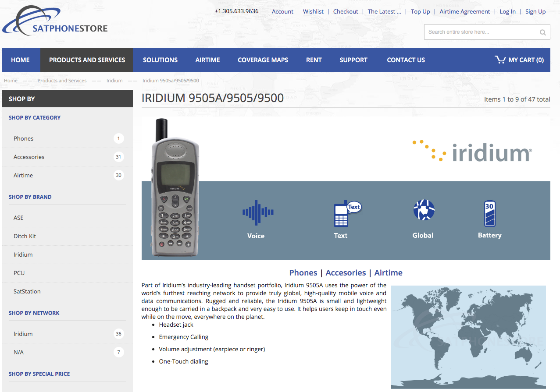Click the shopping cart icon

500,60
